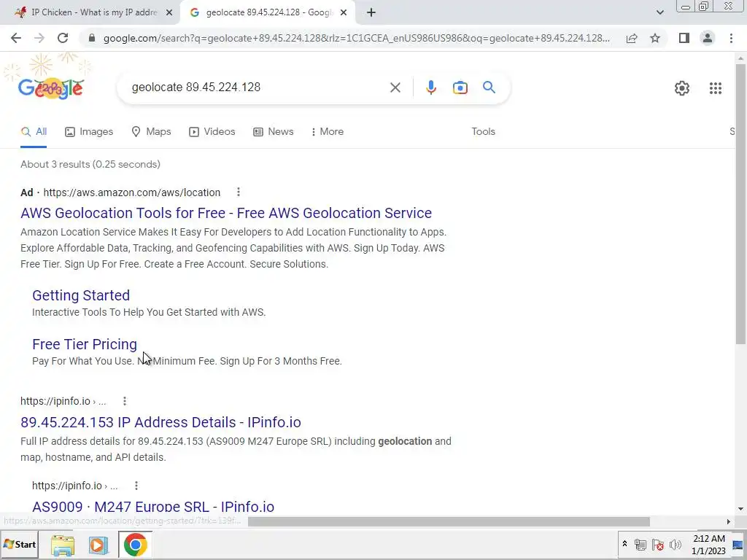
Task: Switch to Maps results
Action: tap(151, 131)
